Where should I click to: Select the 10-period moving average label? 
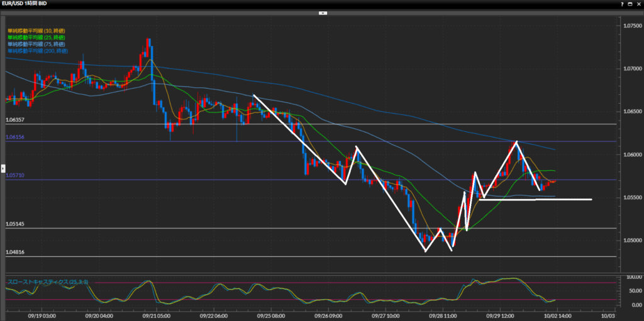(36, 30)
